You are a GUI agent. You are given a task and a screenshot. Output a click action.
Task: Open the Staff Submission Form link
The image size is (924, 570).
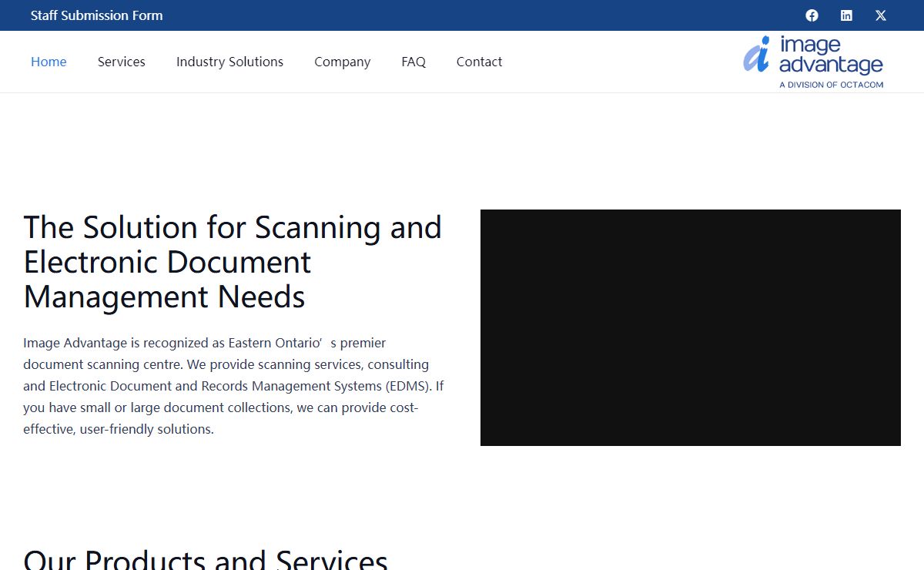pos(97,15)
